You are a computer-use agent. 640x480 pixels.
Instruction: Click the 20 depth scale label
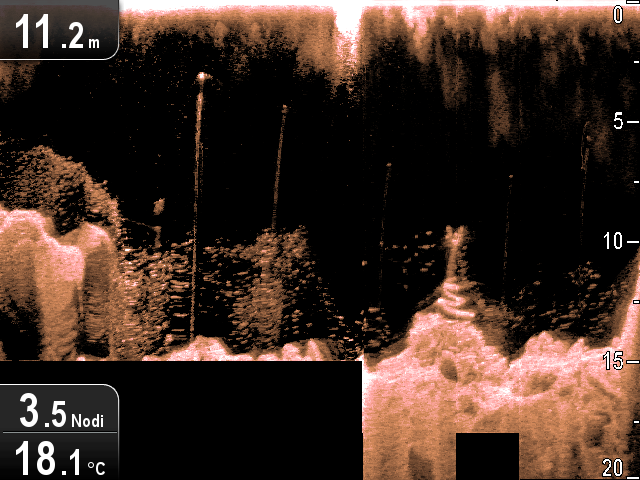click(613, 468)
